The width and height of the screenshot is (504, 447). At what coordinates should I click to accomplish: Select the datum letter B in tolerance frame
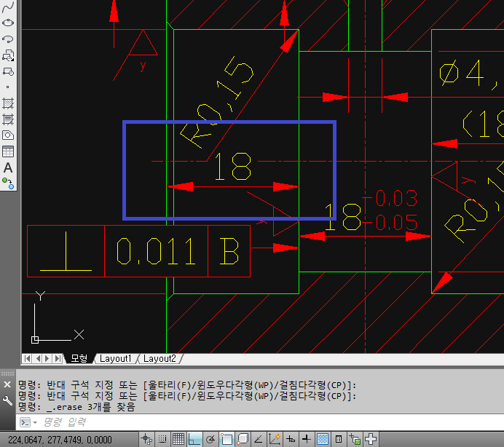pos(229,251)
